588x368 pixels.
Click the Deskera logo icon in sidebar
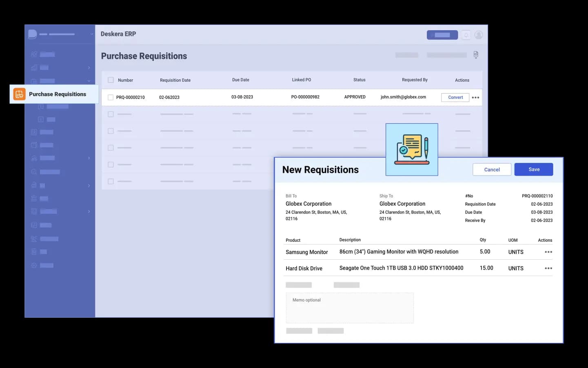33,34
